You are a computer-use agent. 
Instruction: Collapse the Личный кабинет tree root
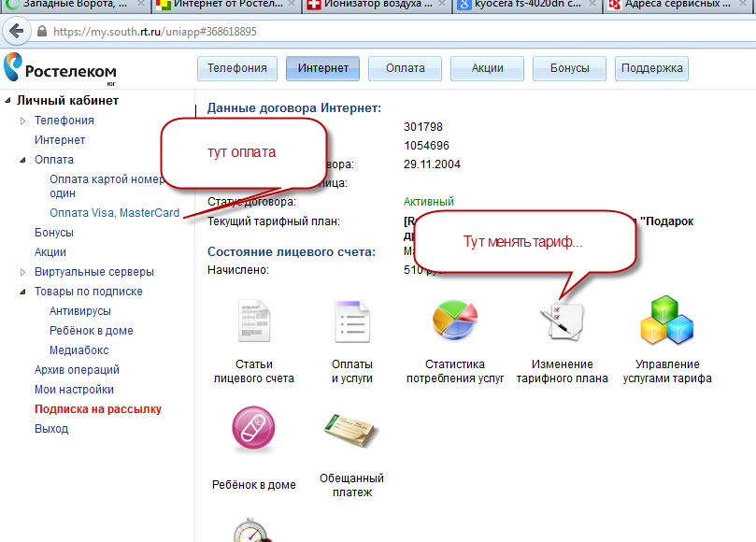coord(7,100)
